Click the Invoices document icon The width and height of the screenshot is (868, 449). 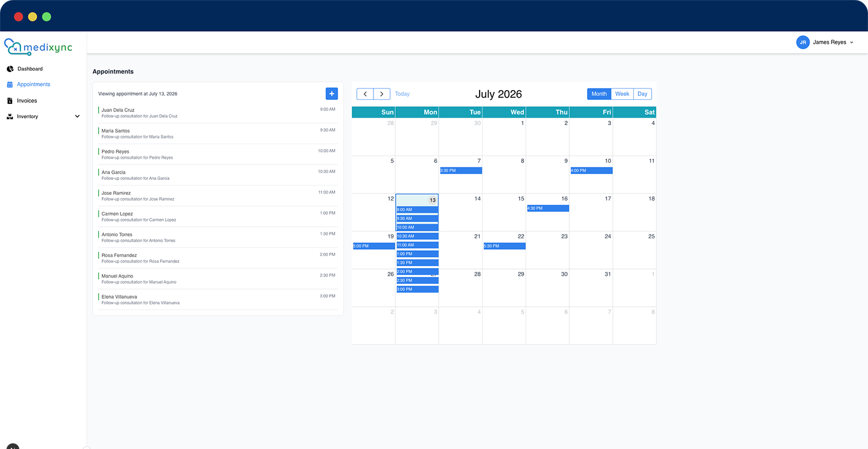pyautogui.click(x=10, y=101)
